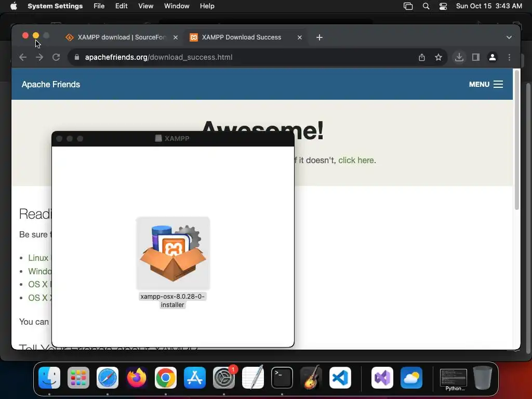532x399 pixels.
Task: Open the cloud weather app in Dock
Action: 411,378
